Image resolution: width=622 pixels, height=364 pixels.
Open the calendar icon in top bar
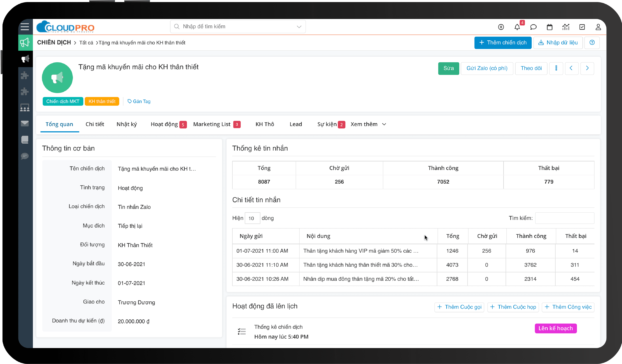(549, 27)
